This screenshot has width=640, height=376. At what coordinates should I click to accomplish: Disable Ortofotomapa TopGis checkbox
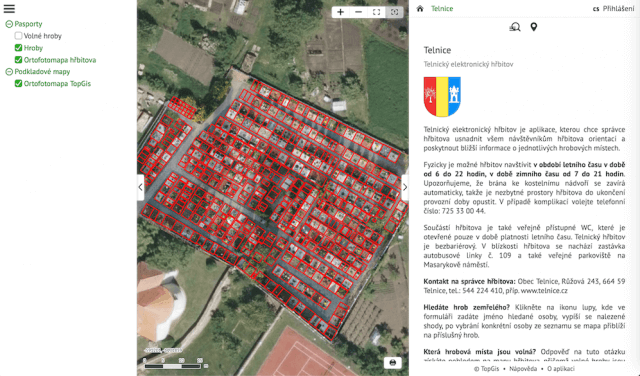18,83
